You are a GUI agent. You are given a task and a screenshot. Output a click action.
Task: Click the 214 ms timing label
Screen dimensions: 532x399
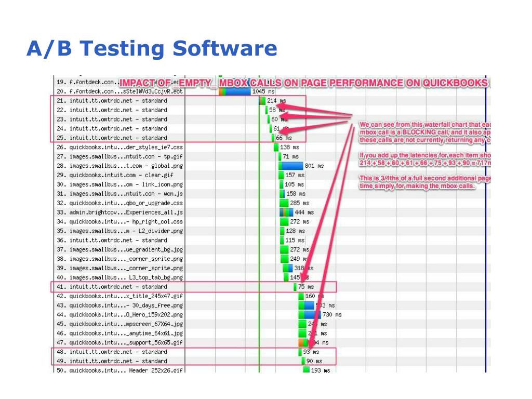276,101
